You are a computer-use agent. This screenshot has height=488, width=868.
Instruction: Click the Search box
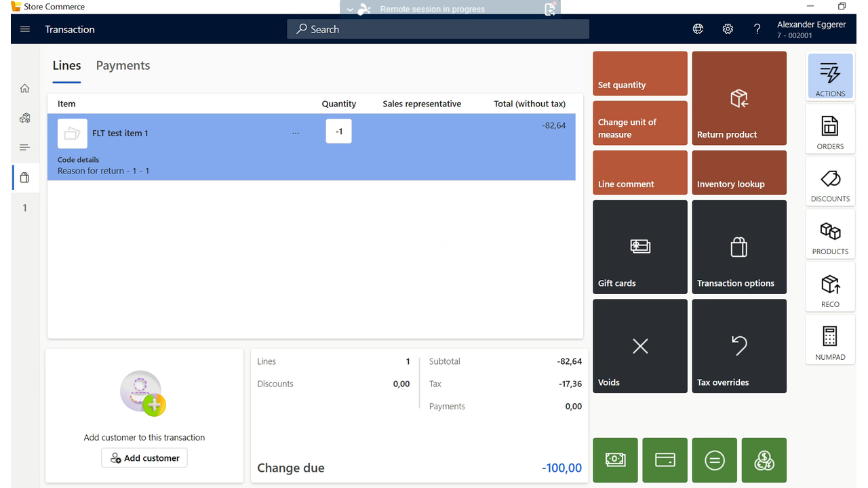tap(438, 29)
